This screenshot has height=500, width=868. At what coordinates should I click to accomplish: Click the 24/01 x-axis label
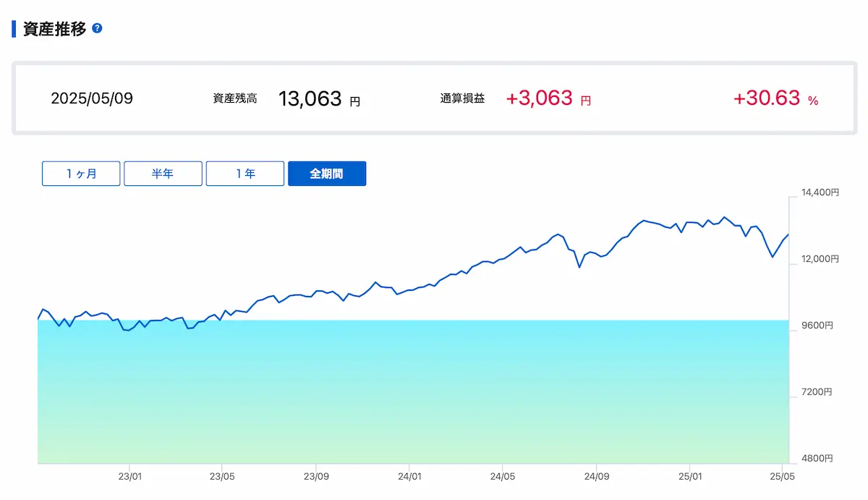[409, 477]
